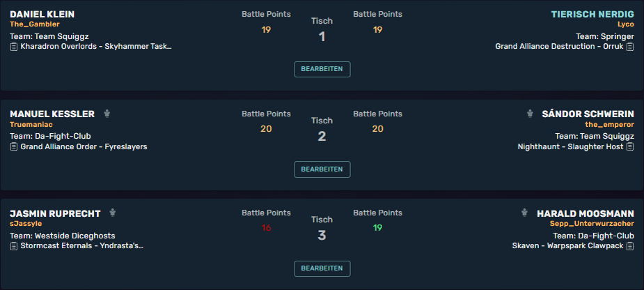Open Harald Moosmann's Skaven list icon
644x290 pixels.
pyautogui.click(x=630, y=246)
